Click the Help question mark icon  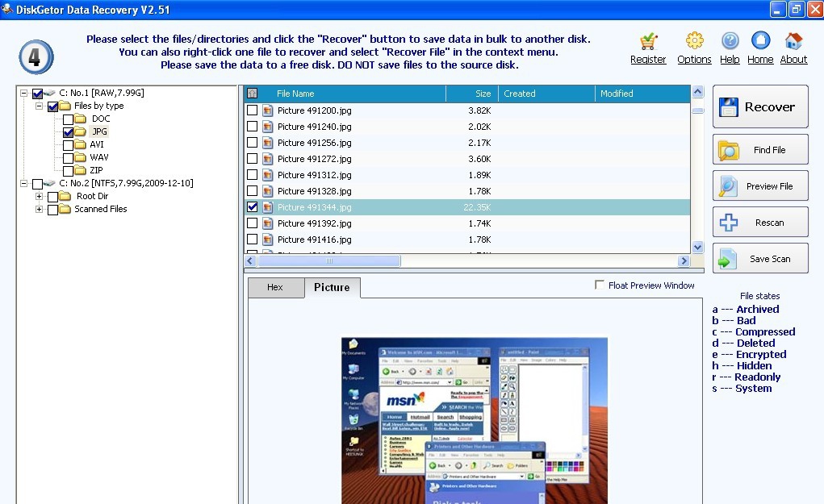click(x=729, y=40)
